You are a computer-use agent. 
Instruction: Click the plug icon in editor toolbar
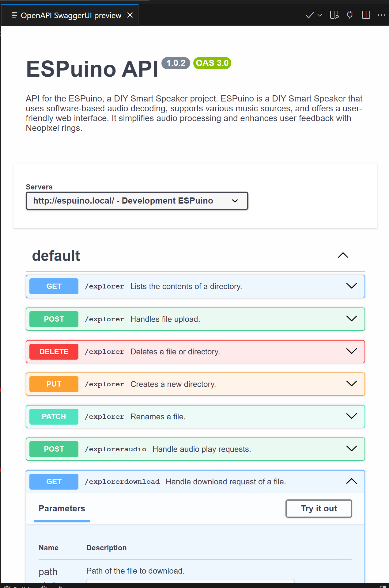pos(350,15)
